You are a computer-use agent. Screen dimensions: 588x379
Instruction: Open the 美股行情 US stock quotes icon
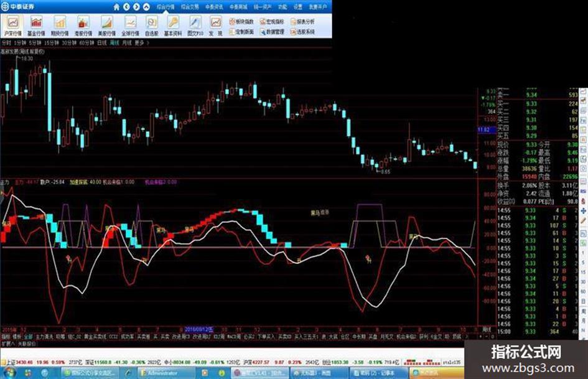point(106,26)
